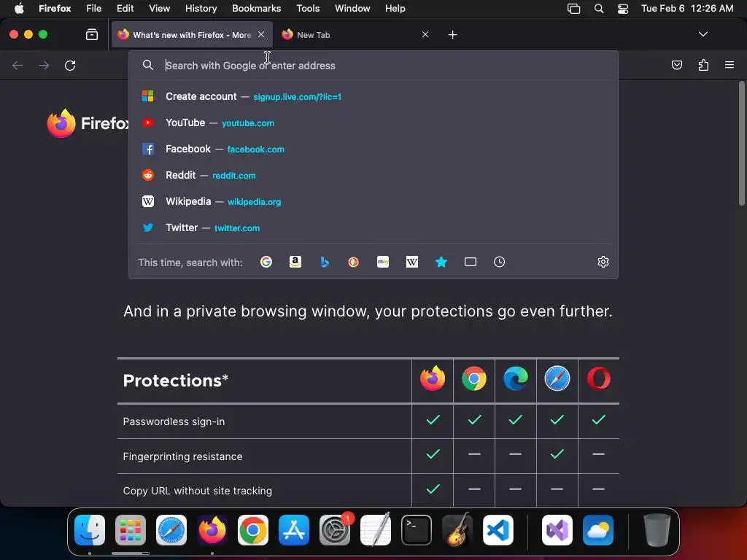Open the Extensions puzzle icon
747x560 pixels.
(703, 65)
